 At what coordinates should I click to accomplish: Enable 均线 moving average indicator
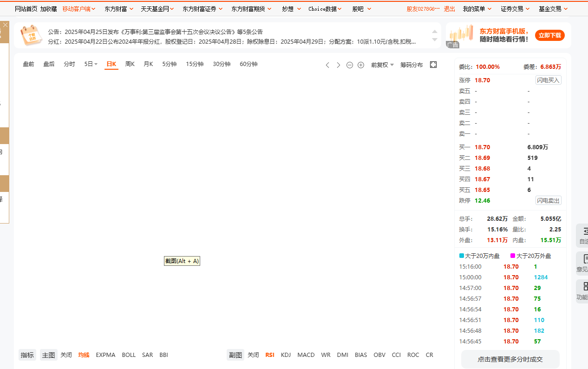coord(84,355)
